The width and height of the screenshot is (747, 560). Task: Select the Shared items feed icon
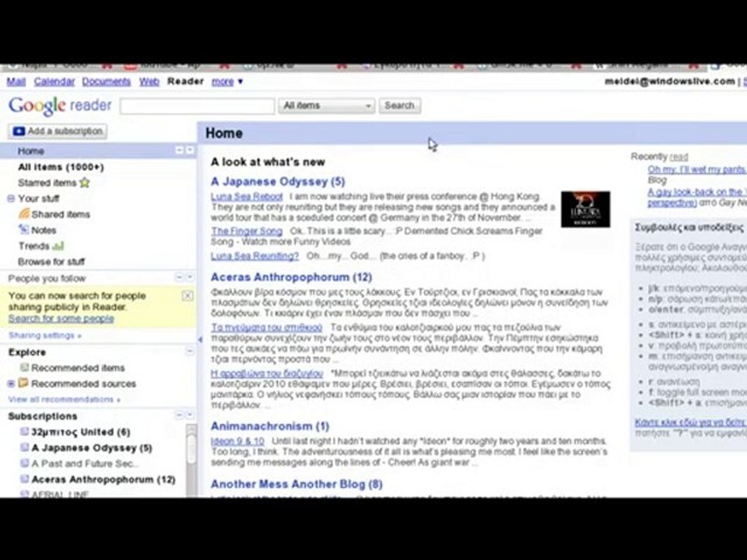(24, 214)
